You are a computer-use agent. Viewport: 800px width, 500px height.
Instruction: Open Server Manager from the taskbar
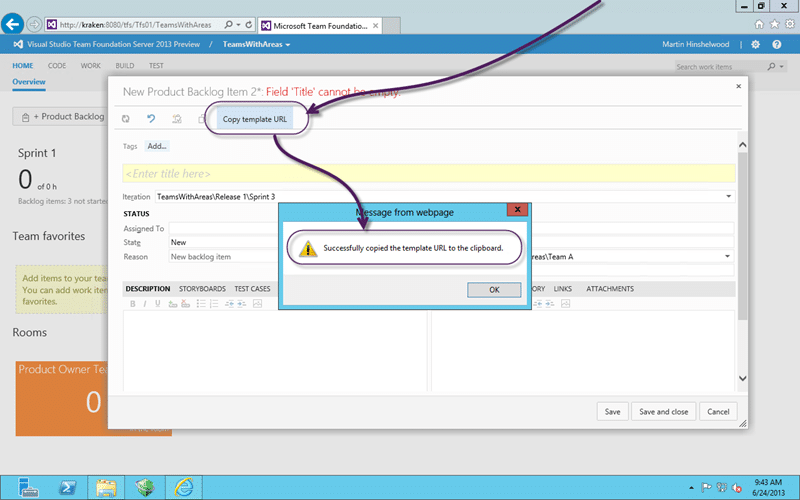point(28,488)
